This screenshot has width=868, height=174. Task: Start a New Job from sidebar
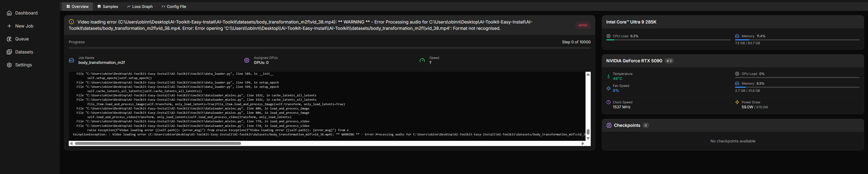click(20, 26)
